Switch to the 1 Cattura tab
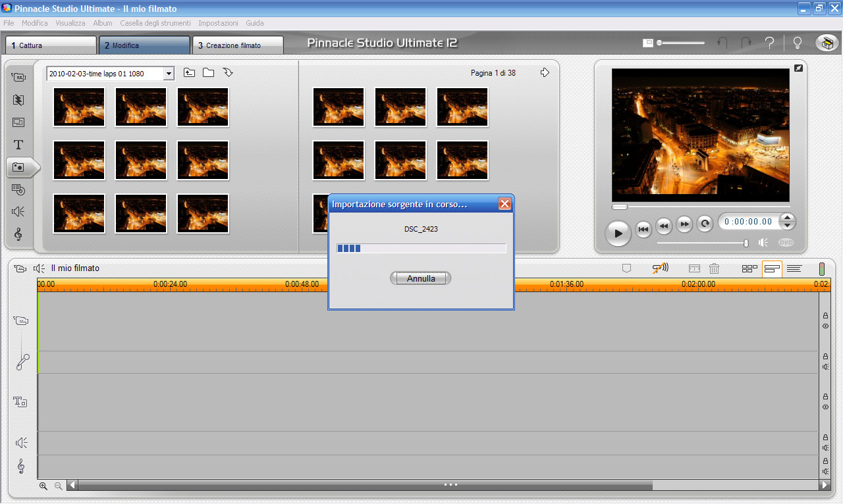Viewport: 843px width, 504px height. 51,45
